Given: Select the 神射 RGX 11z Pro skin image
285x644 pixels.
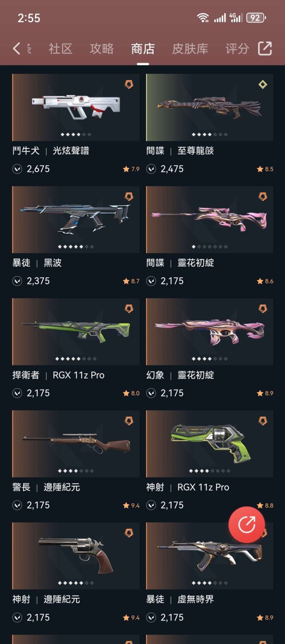Looking at the screenshot, I should click(x=210, y=444).
